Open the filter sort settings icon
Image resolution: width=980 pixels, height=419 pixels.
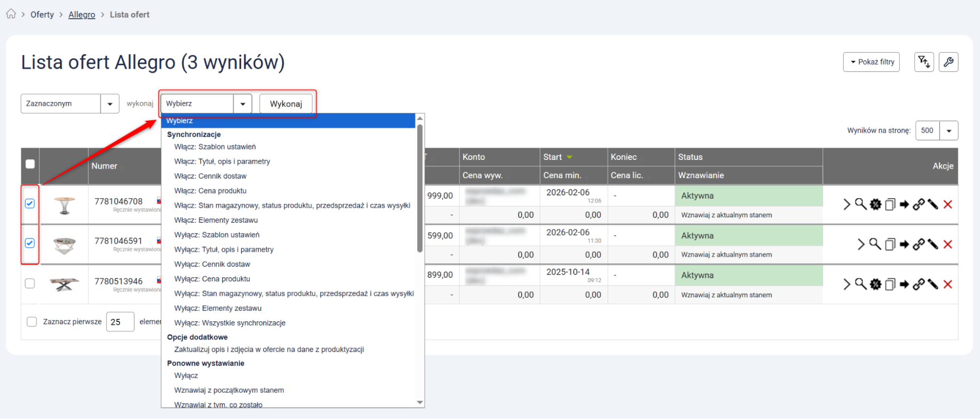click(924, 62)
